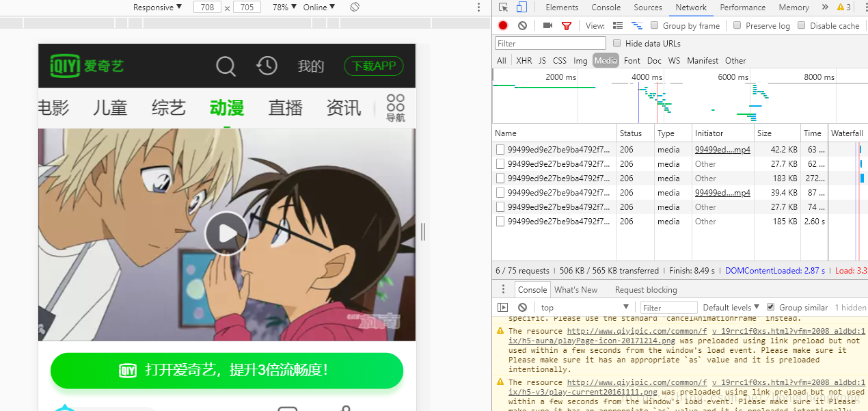The height and width of the screenshot is (411, 868).
Task: Switch to the Elements tab
Action: tap(561, 7)
